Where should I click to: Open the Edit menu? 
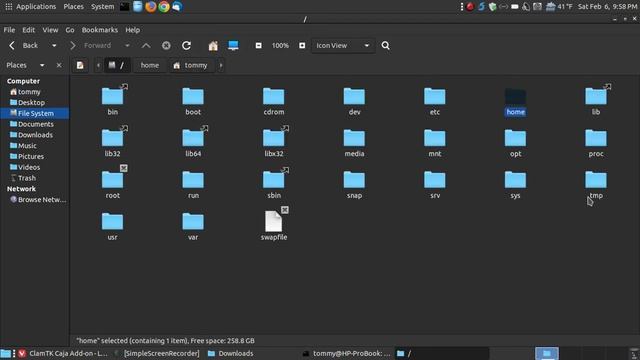point(28,30)
